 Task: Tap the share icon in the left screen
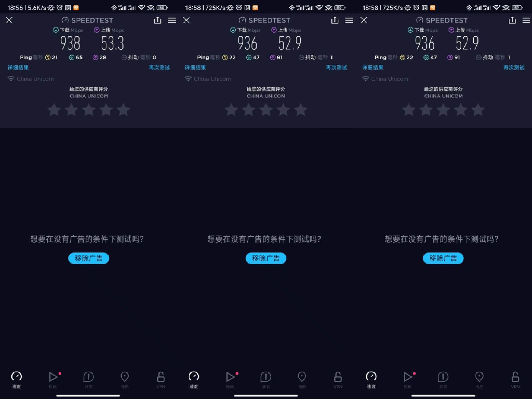pyautogui.click(x=158, y=20)
